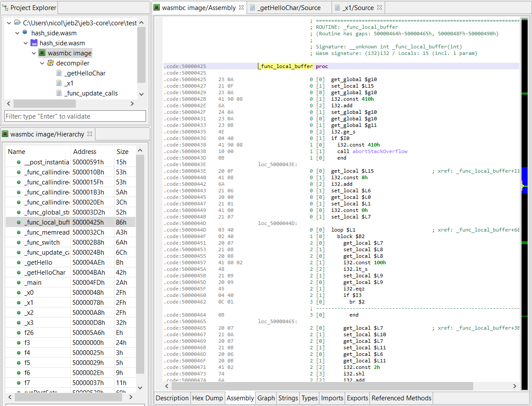532x406 pixels.
Task: Click the green dot icon beside f7
Action: [x=19, y=382]
